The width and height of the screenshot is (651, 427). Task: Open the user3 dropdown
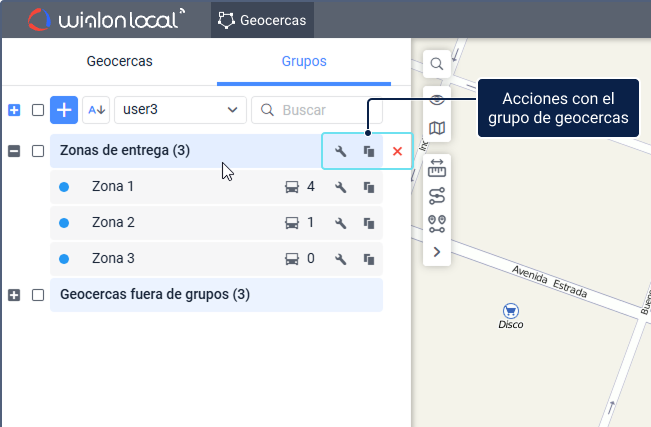click(x=180, y=109)
